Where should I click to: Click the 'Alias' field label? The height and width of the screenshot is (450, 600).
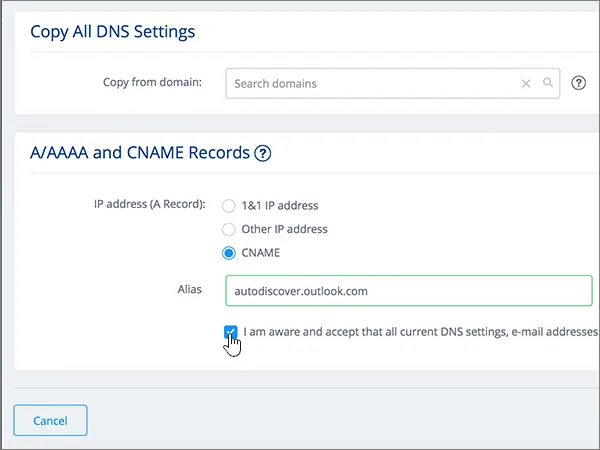pos(189,289)
